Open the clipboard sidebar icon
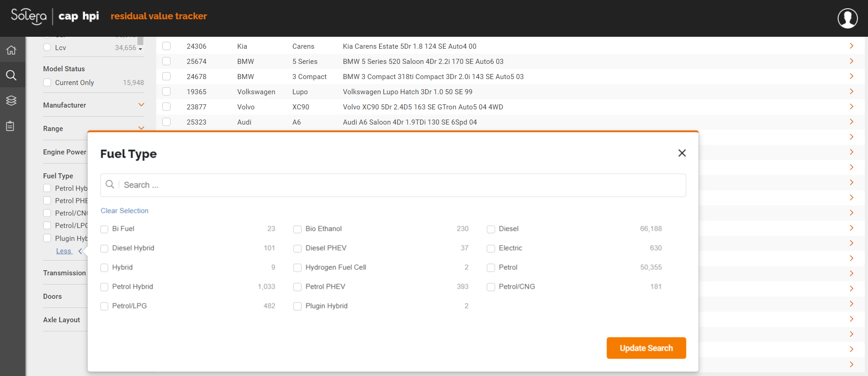The image size is (868, 376). (x=10, y=126)
